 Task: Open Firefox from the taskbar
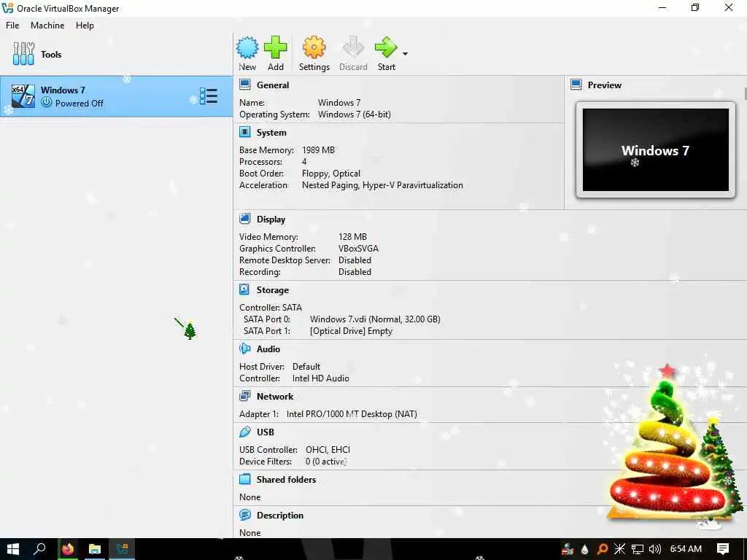(68, 549)
